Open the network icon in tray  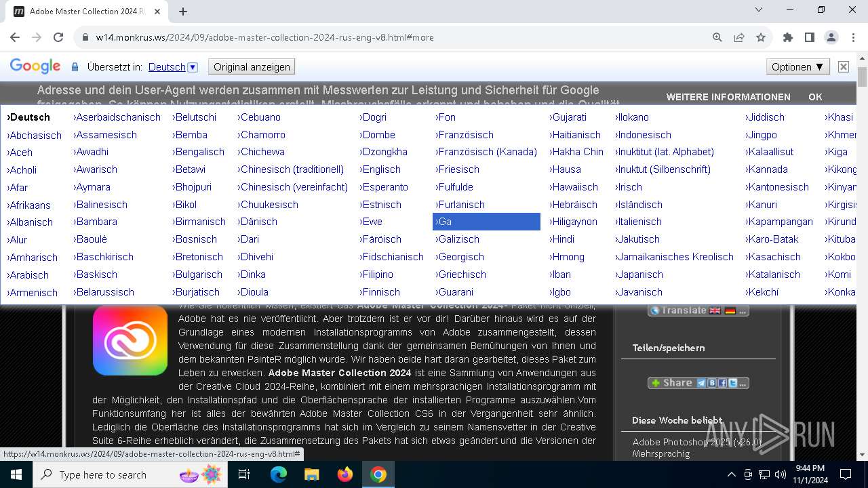pos(764,474)
